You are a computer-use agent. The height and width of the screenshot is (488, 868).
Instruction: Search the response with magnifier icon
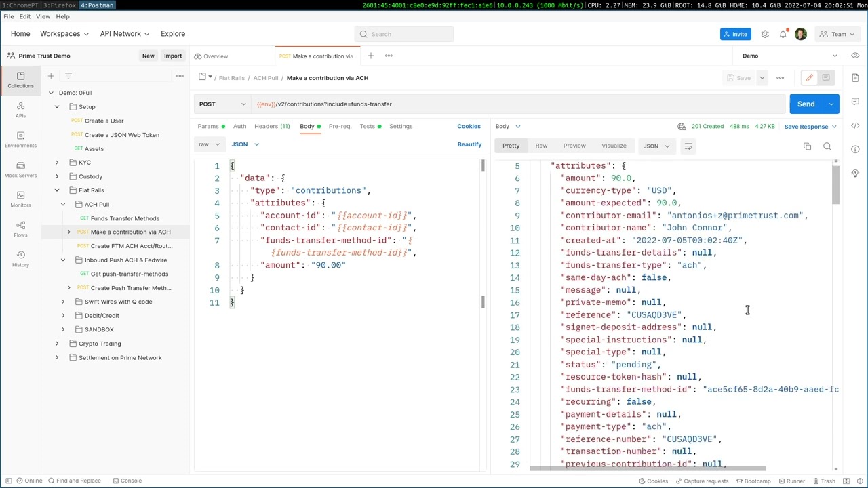pyautogui.click(x=827, y=146)
